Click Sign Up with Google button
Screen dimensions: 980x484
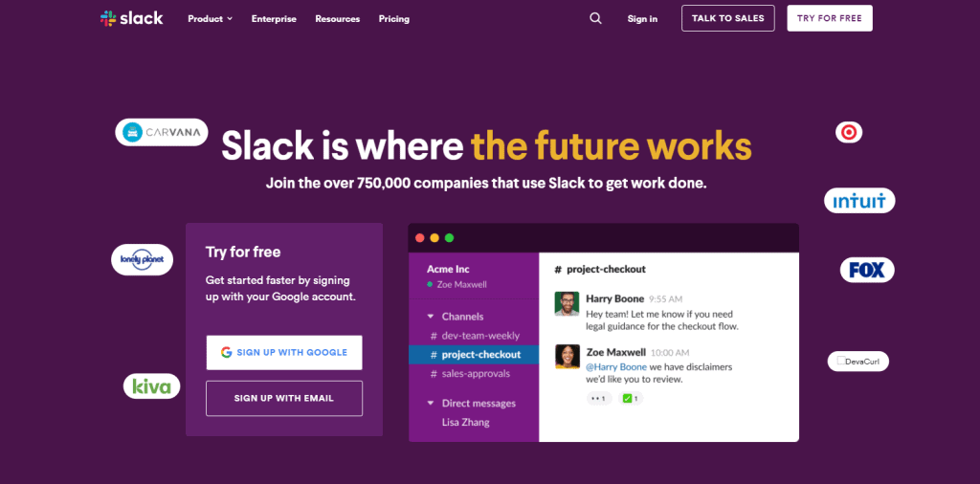284,352
